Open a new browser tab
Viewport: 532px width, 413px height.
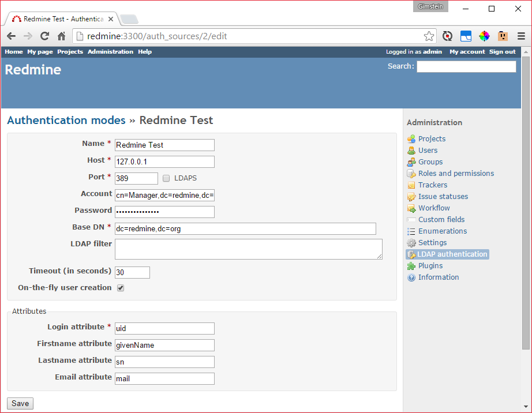[129, 19]
